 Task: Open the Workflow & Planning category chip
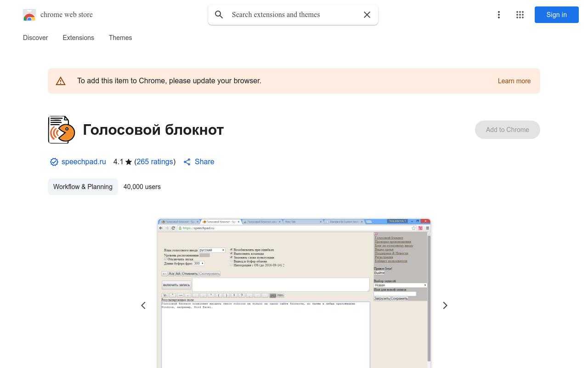click(83, 187)
